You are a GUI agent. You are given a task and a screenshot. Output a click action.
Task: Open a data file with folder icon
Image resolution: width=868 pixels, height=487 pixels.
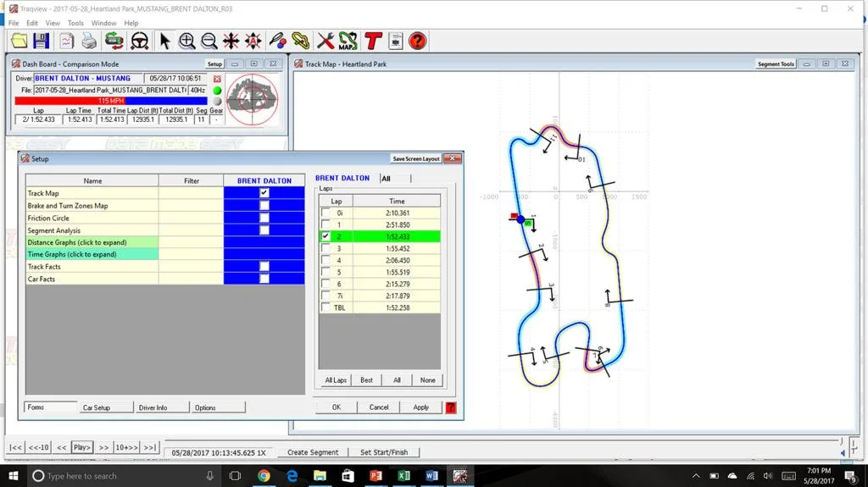click(x=19, y=41)
